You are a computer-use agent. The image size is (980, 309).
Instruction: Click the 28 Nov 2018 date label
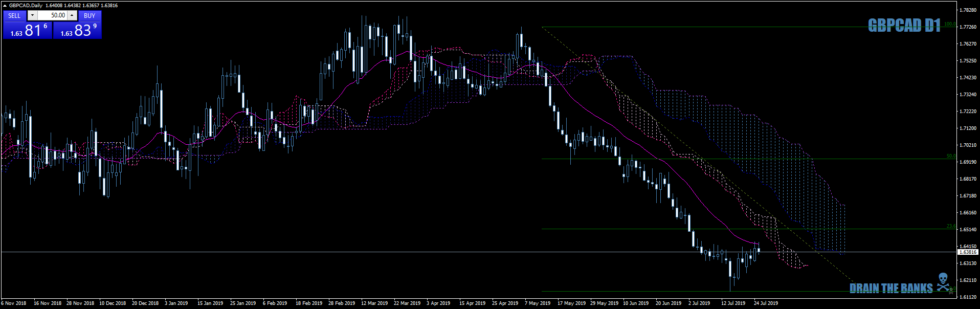[80, 303]
